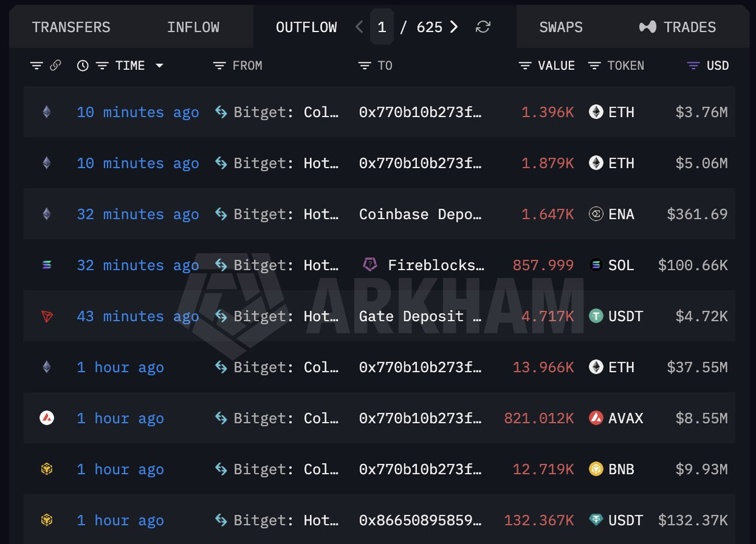Open Ethereum chain icon on 1.396K ETH row
Image resolution: width=756 pixels, height=544 pixels.
[x=47, y=112]
